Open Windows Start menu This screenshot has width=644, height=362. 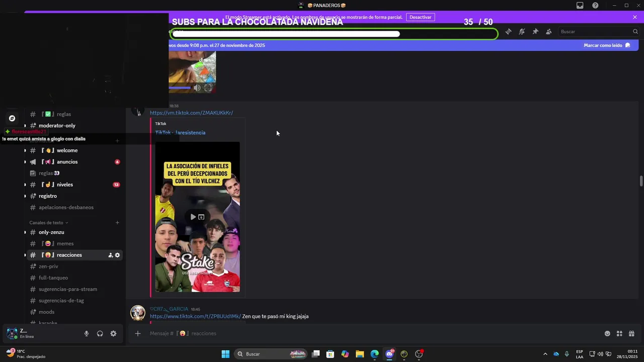[x=225, y=354]
